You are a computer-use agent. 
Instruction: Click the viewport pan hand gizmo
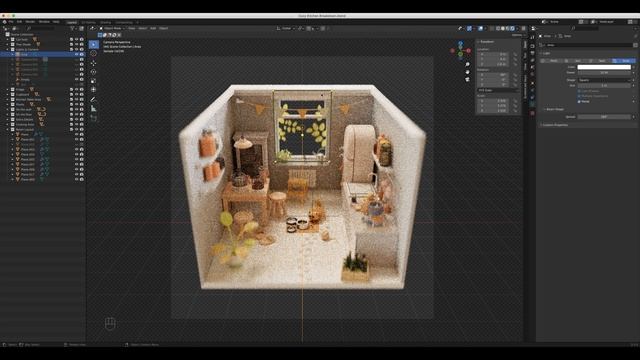pyautogui.click(x=467, y=72)
